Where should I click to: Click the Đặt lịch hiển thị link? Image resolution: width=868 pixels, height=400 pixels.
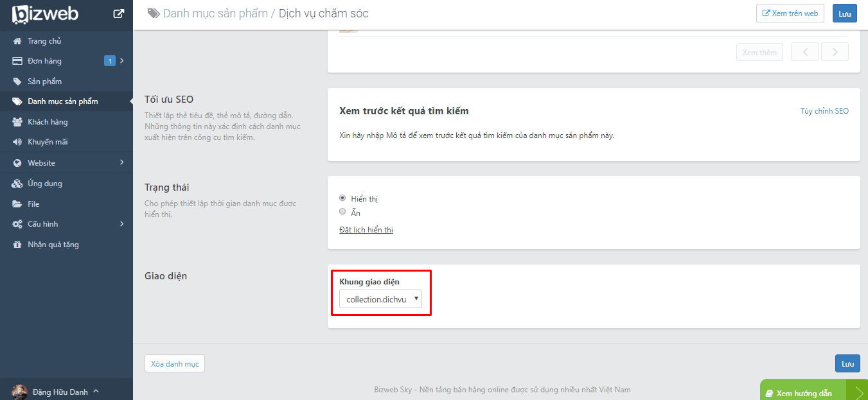[366, 230]
